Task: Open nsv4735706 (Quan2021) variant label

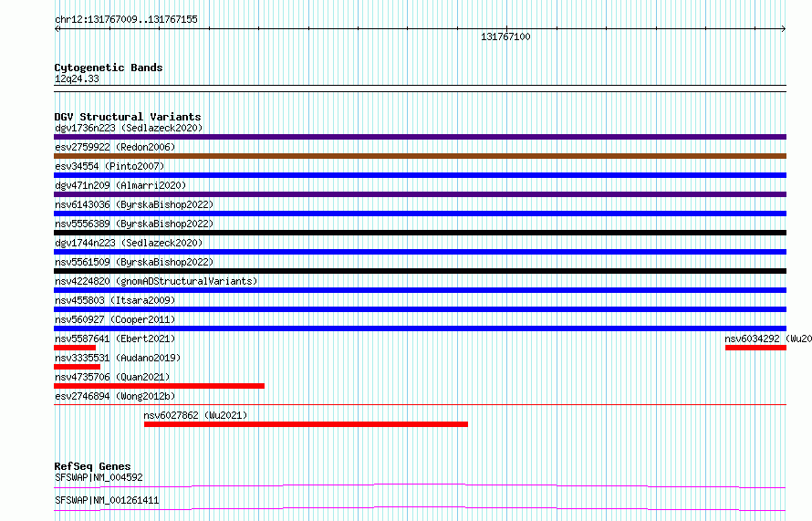Action: point(112,377)
